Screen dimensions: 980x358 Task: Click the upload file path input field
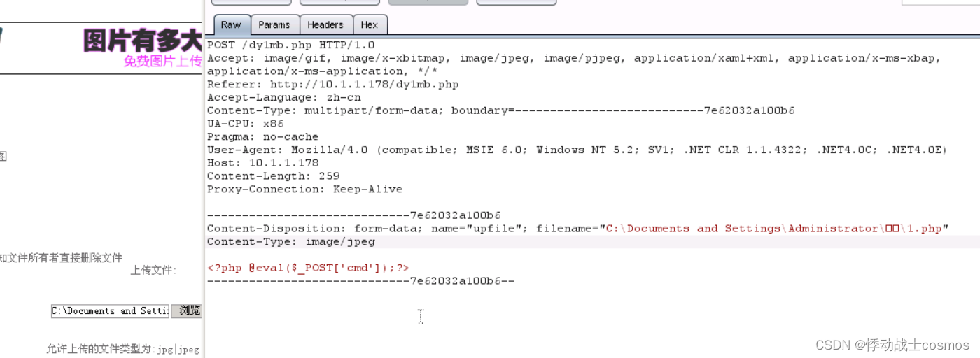(x=110, y=310)
